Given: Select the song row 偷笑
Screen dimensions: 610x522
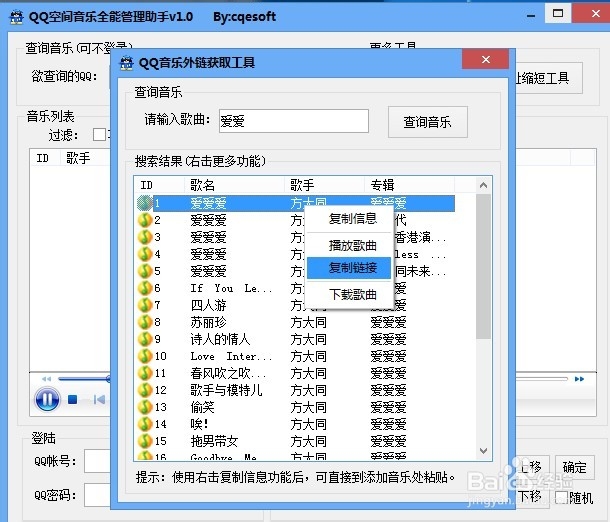Looking at the screenshot, I should point(296,407).
